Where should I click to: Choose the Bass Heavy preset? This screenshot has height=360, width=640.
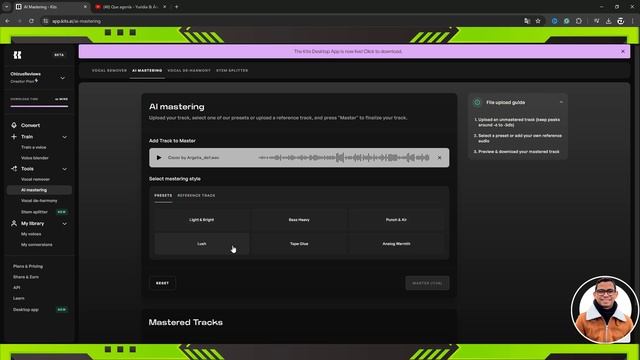click(x=299, y=220)
